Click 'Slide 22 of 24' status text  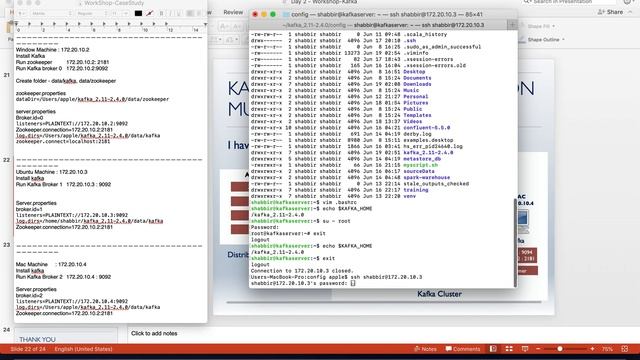tap(27, 349)
